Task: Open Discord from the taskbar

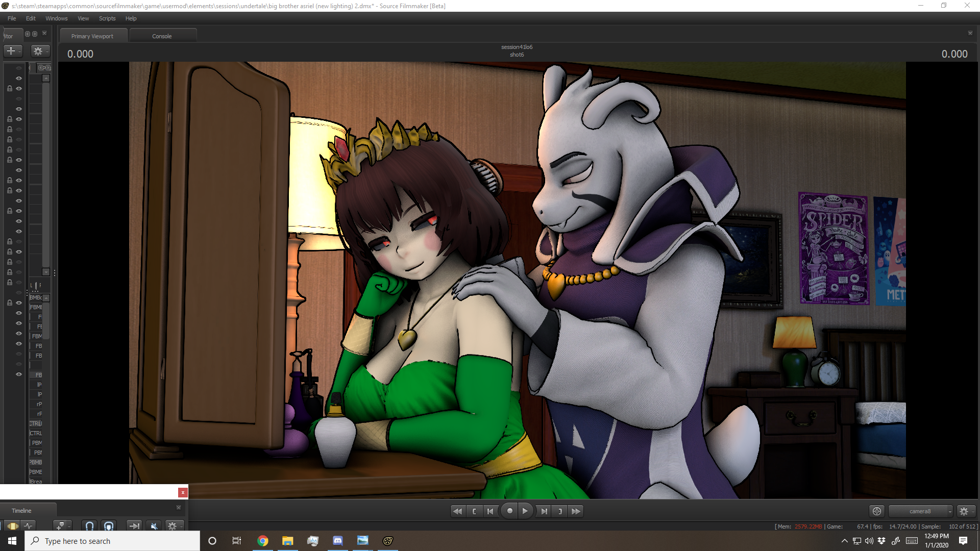Action: point(338,541)
